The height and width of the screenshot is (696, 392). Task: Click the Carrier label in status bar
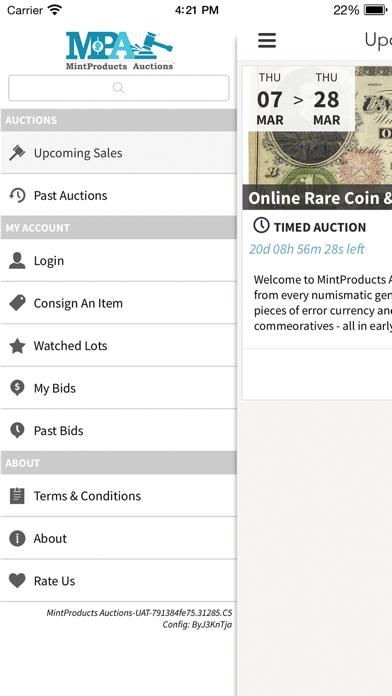(25, 10)
